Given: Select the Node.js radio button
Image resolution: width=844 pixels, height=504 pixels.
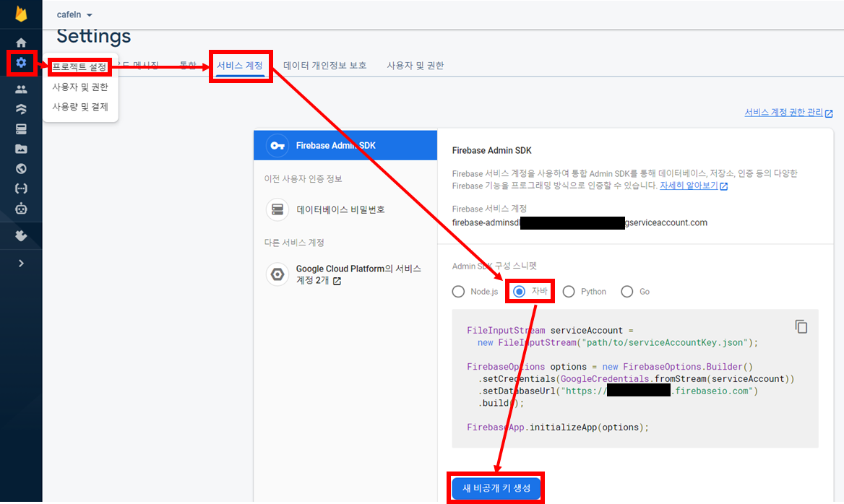Looking at the screenshot, I should (x=458, y=292).
